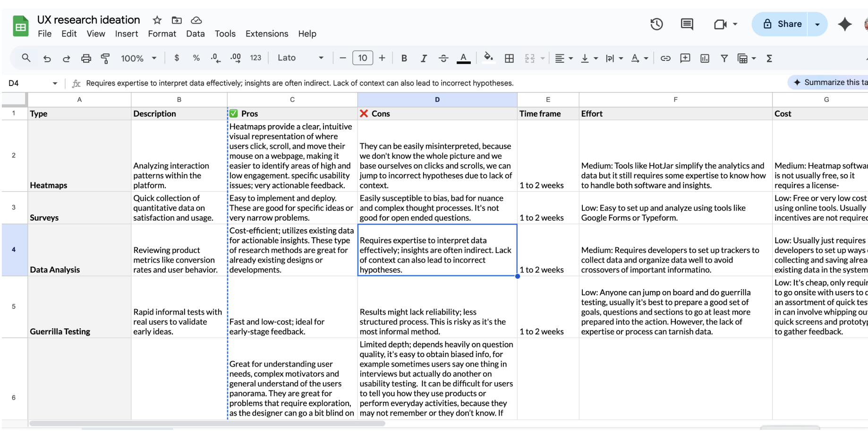
Task: Open text rotation dropdown
Action: tap(639, 58)
